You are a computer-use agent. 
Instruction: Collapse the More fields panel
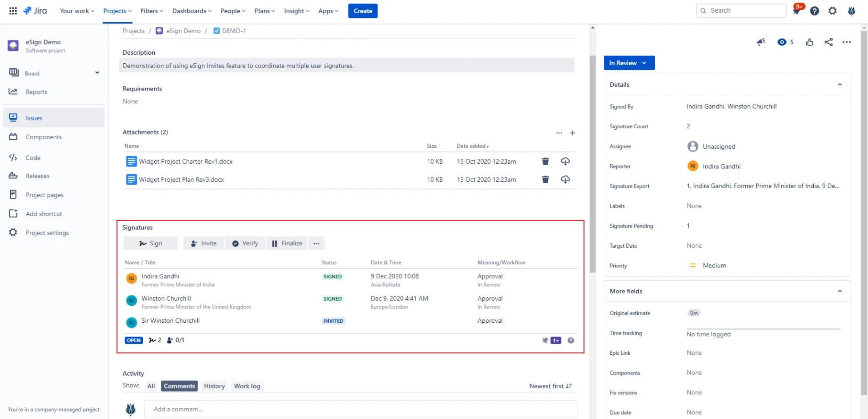click(x=840, y=291)
